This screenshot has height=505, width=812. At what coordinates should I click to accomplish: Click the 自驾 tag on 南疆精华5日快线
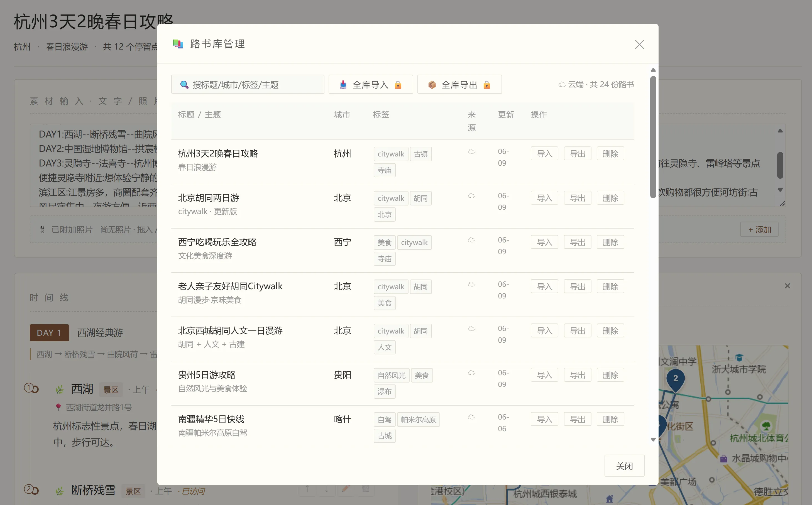pos(385,420)
